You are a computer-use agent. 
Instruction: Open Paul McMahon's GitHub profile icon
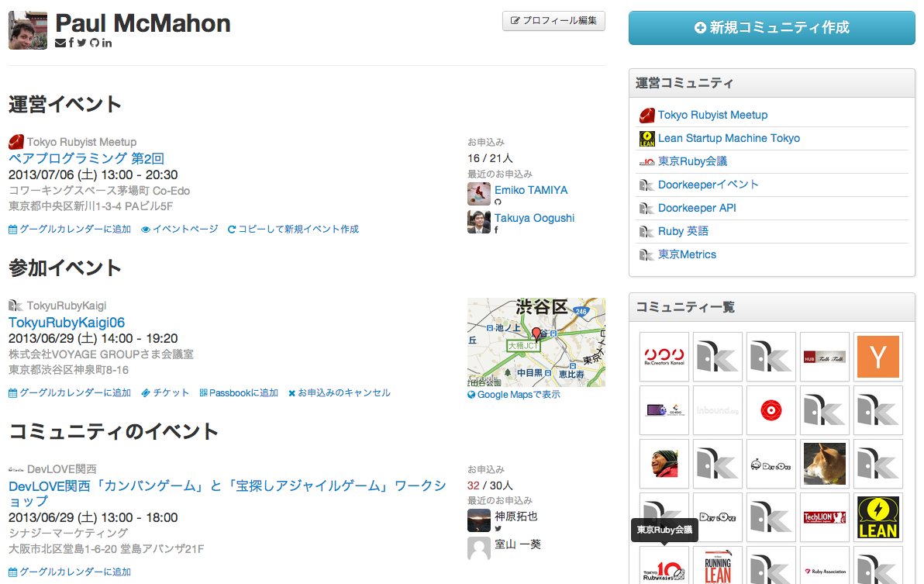coord(95,43)
